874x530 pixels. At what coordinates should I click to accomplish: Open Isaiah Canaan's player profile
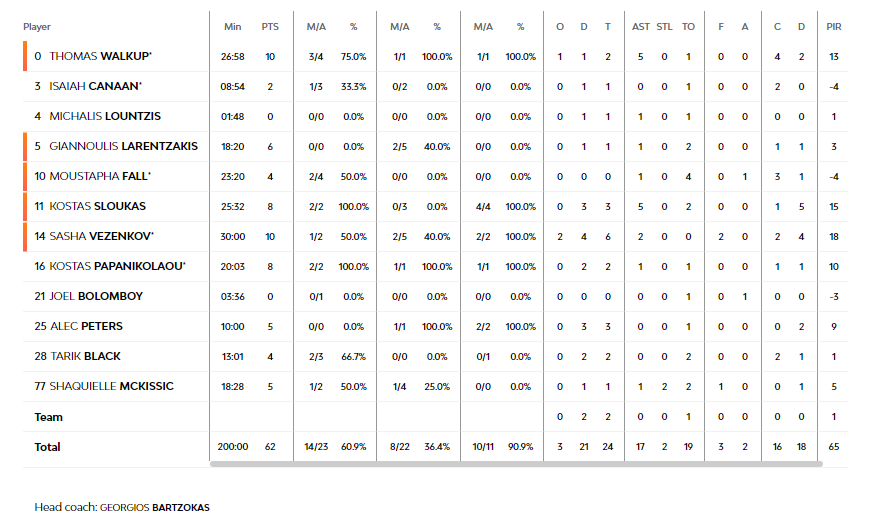[x=95, y=86]
